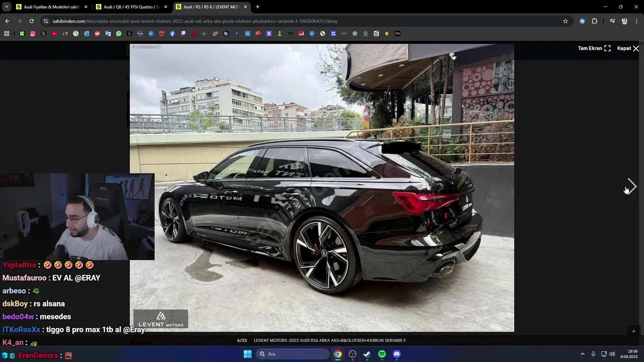The image size is (644, 362).
Task: Open the Twitch bookmark
Action: (183, 34)
